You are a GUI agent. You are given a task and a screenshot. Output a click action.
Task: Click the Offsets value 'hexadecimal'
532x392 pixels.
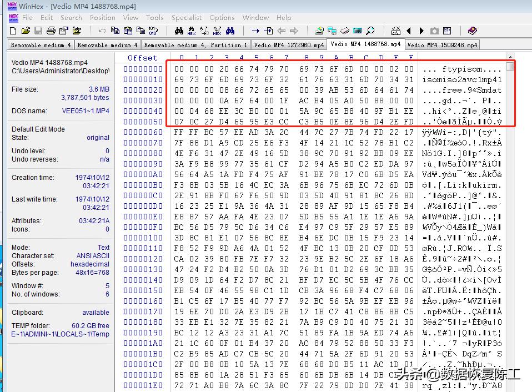coord(90,264)
